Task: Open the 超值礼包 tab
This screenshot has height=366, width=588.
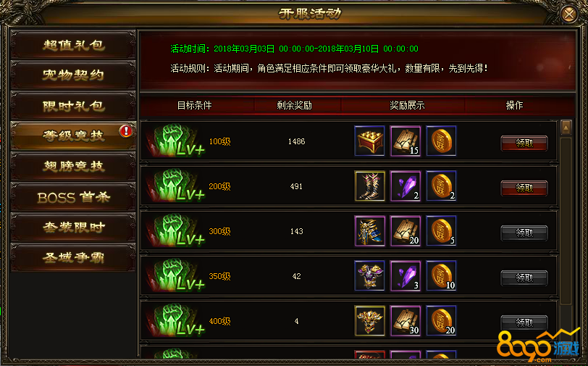Action: pyautogui.click(x=73, y=45)
